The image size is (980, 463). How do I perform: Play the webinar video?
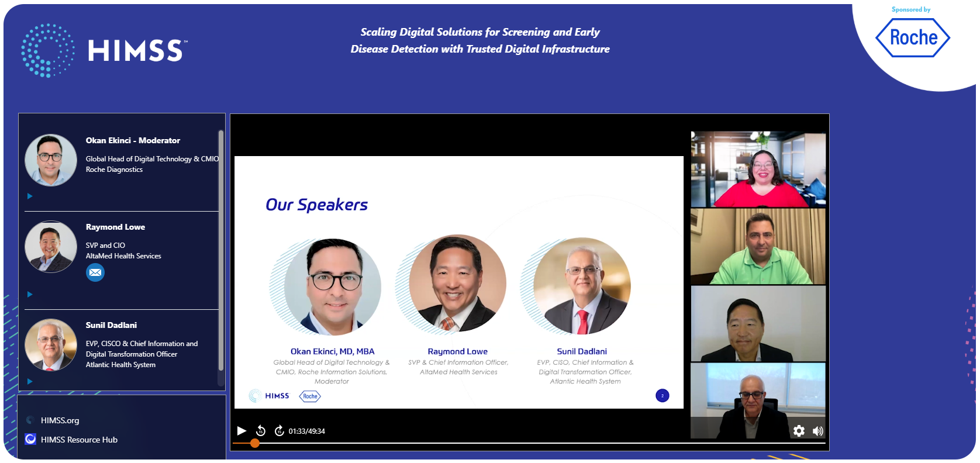coord(241,431)
